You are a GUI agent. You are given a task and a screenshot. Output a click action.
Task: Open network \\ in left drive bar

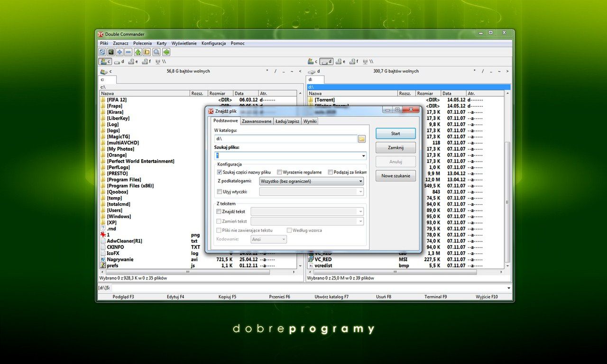click(161, 62)
